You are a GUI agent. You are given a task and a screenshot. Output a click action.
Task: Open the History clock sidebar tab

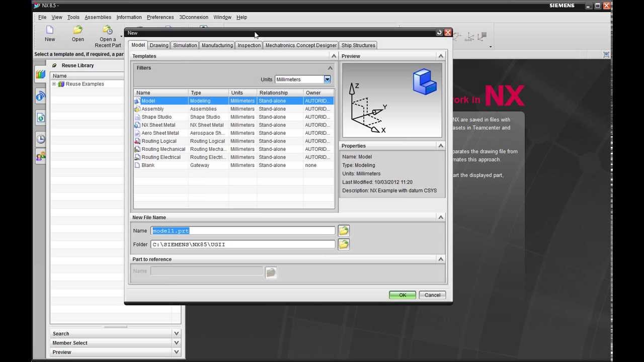pyautogui.click(x=41, y=139)
